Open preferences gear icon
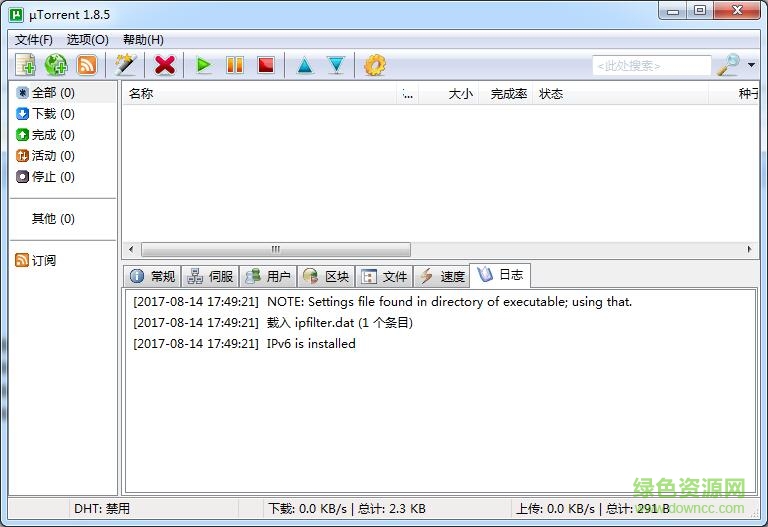The height and width of the screenshot is (527, 768). click(x=375, y=65)
